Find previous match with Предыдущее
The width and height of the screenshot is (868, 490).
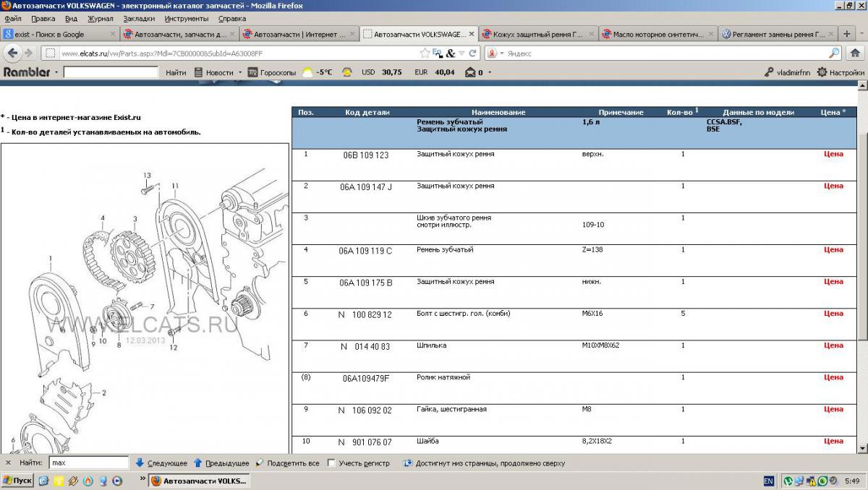pos(221,463)
